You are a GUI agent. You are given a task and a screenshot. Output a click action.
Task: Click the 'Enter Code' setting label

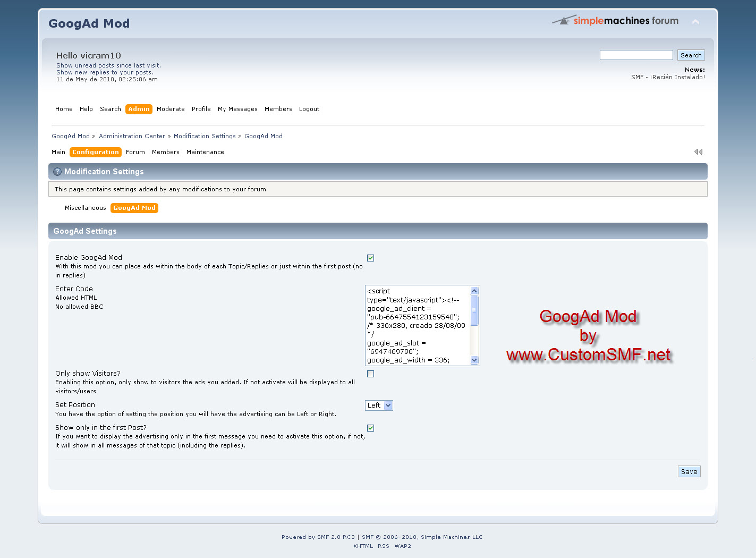(x=74, y=289)
